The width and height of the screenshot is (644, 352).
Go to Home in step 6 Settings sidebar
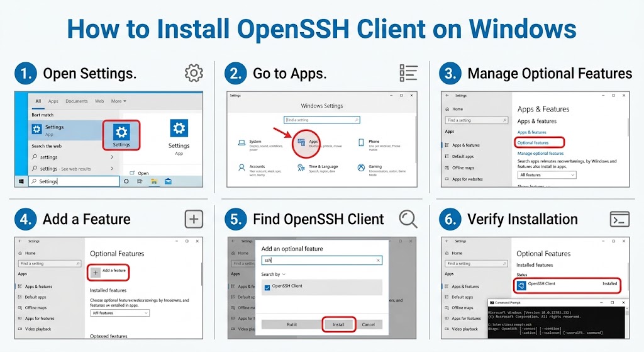coord(453,253)
